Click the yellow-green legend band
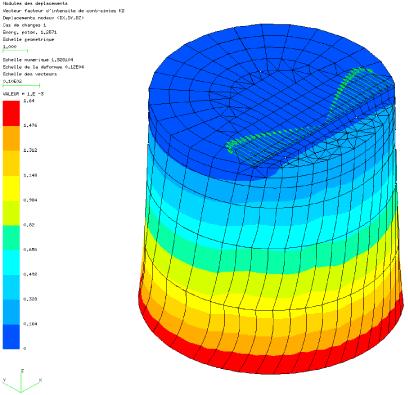This screenshot has width=408, height=395. click(x=11, y=213)
